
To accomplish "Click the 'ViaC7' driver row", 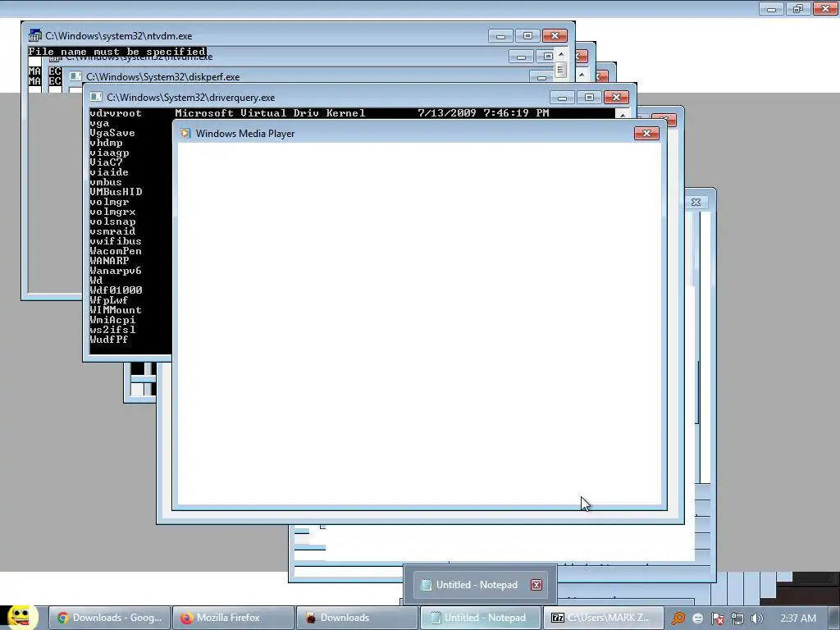I will (106, 162).
